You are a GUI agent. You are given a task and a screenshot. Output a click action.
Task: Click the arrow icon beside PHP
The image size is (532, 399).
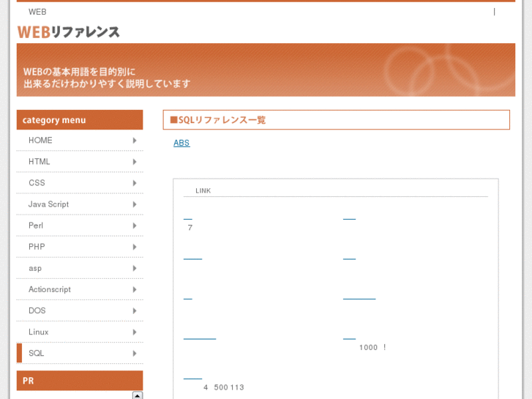(x=135, y=247)
